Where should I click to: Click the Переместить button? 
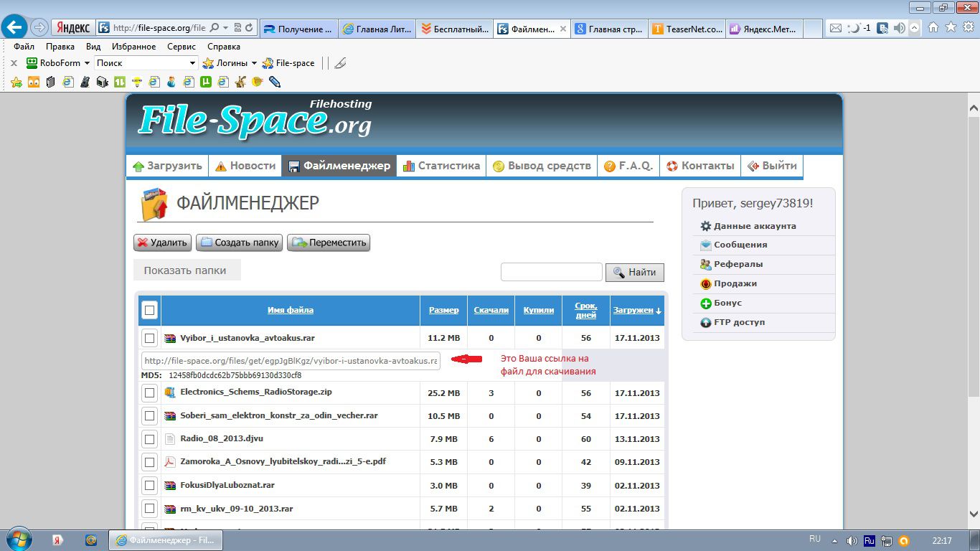click(329, 242)
